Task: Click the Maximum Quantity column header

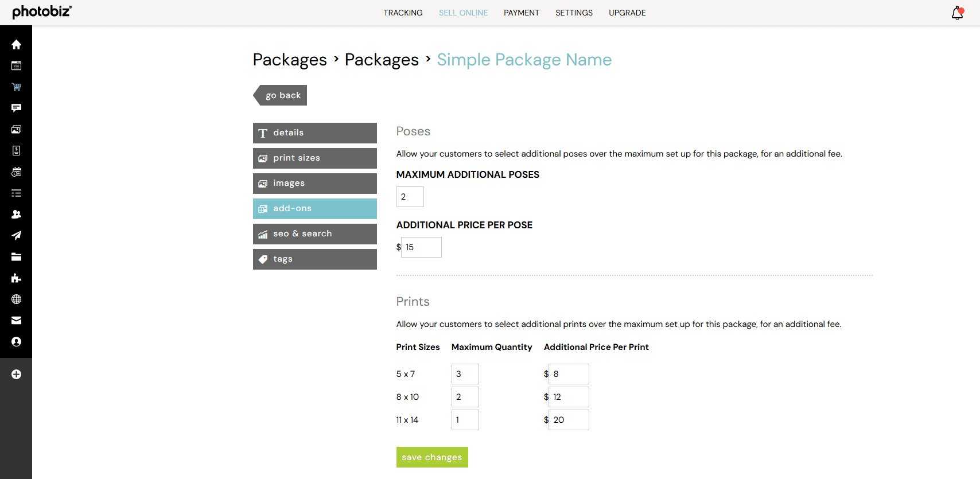Action: coord(492,347)
